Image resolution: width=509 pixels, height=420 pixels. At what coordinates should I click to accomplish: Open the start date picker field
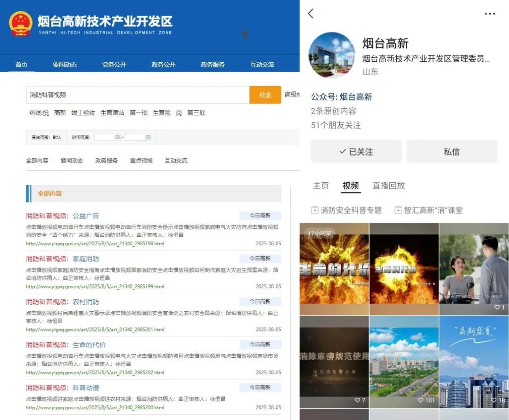point(105,137)
